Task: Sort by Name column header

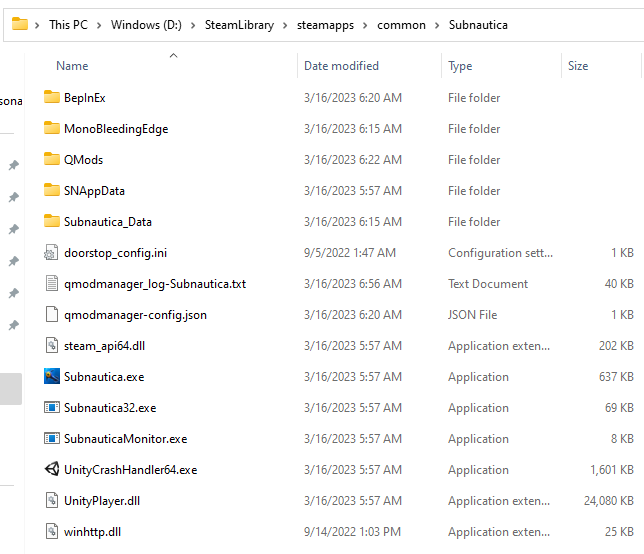Action: 72,66
